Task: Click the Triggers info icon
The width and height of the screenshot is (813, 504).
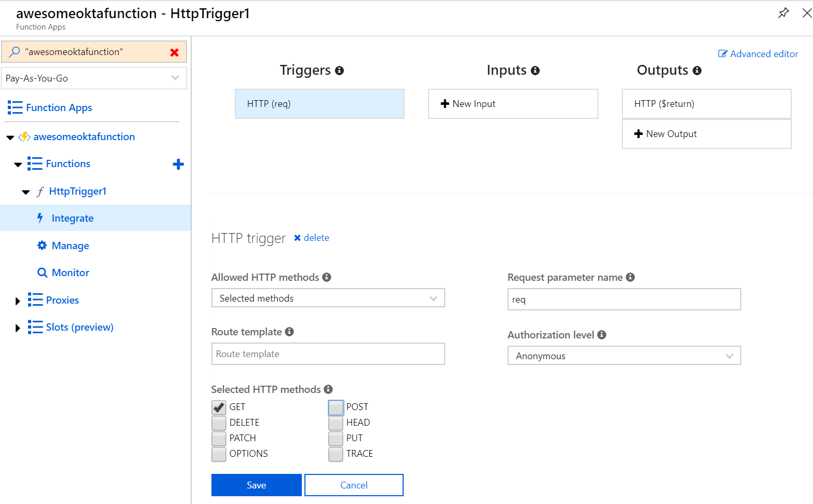Action: pyautogui.click(x=339, y=71)
